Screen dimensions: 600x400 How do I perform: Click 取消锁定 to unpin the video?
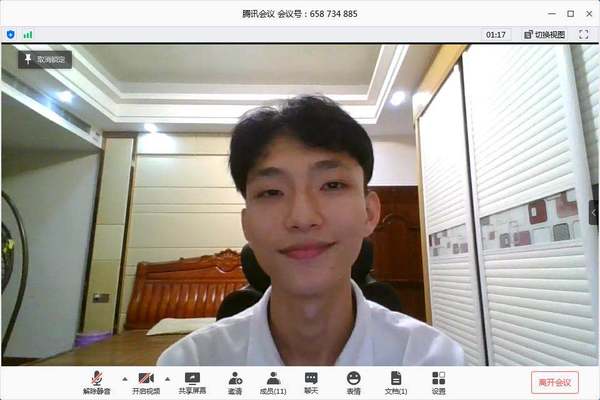[x=44, y=59]
